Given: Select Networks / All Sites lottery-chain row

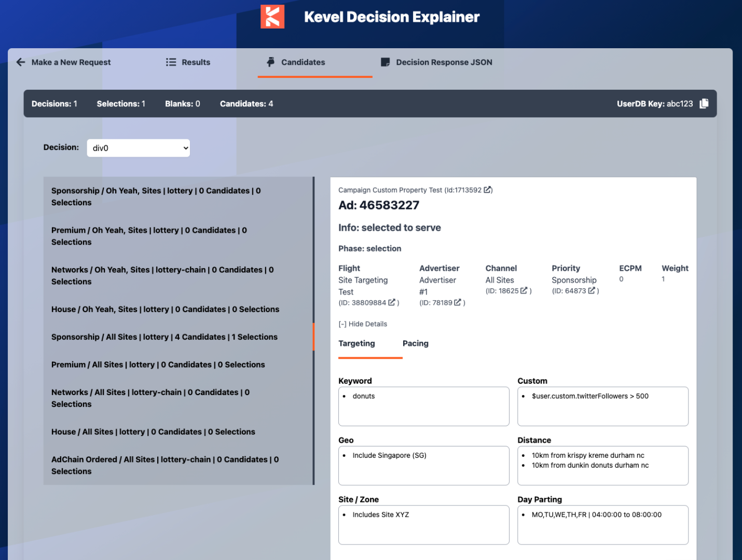Looking at the screenshot, I should [x=178, y=398].
